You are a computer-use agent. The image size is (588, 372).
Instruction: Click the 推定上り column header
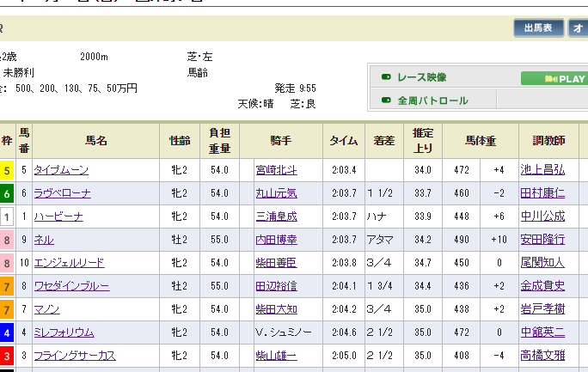click(423, 141)
